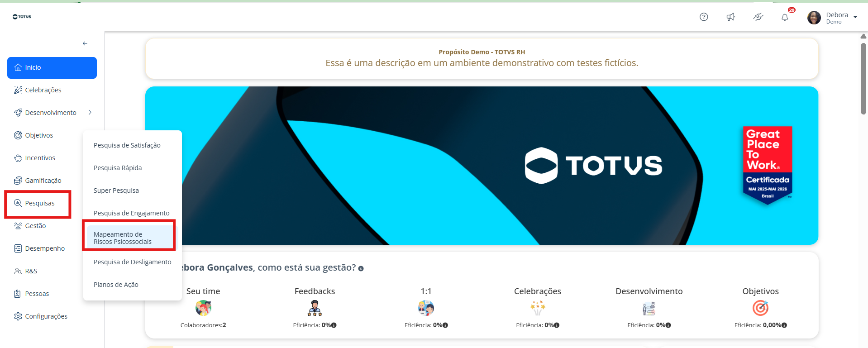This screenshot has height=348, width=868.
Task: Click 'Eficiência: 0,00%' under Objetivos
Action: (758, 325)
